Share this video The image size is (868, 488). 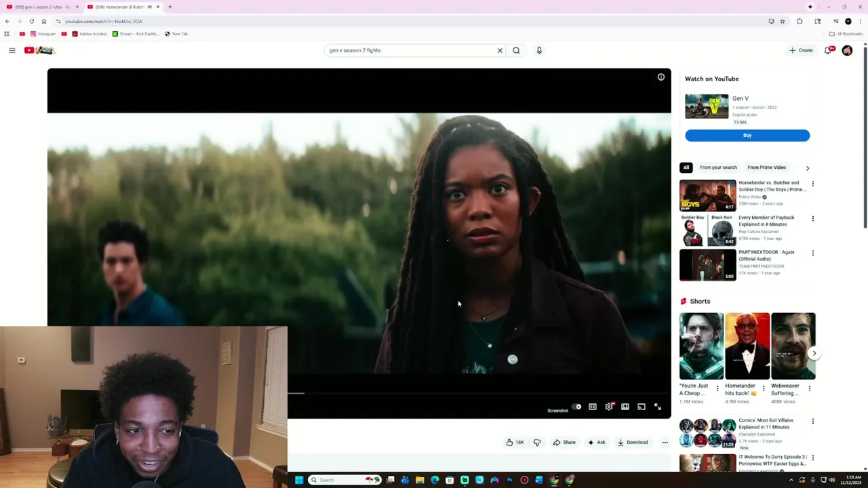pyautogui.click(x=564, y=443)
